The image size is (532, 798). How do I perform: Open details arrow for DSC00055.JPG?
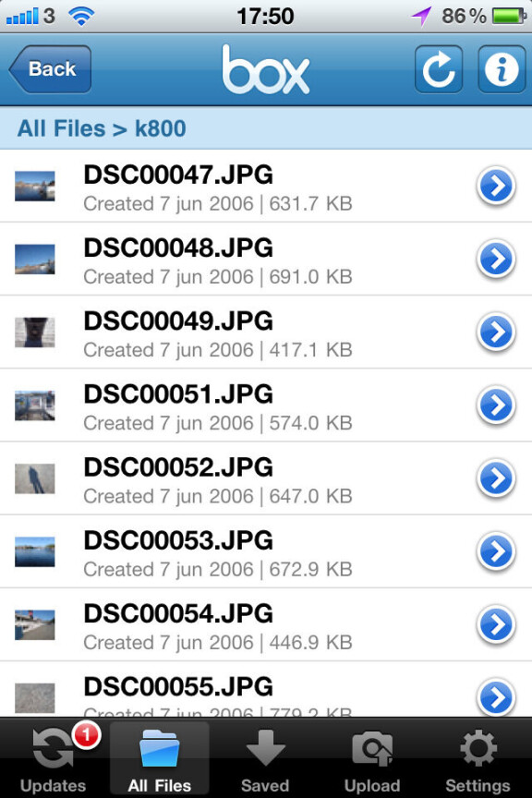pyautogui.click(x=496, y=697)
